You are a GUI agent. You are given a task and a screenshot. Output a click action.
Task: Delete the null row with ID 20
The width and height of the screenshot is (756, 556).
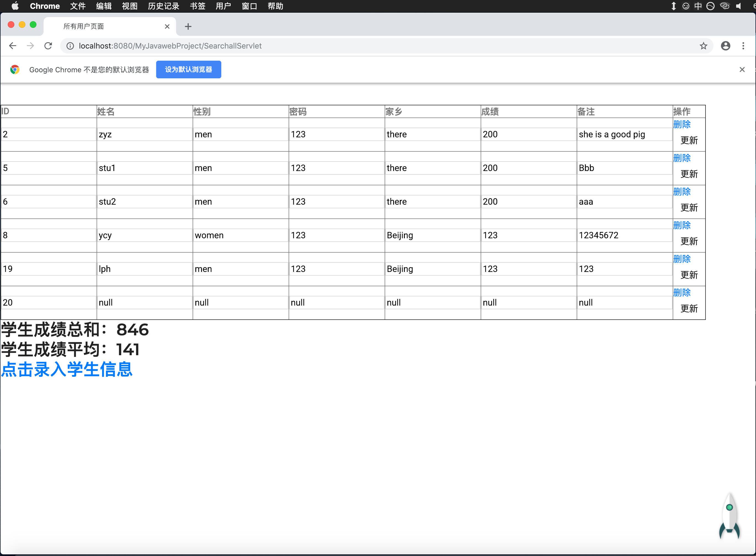pyautogui.click(x=682, y=293)
